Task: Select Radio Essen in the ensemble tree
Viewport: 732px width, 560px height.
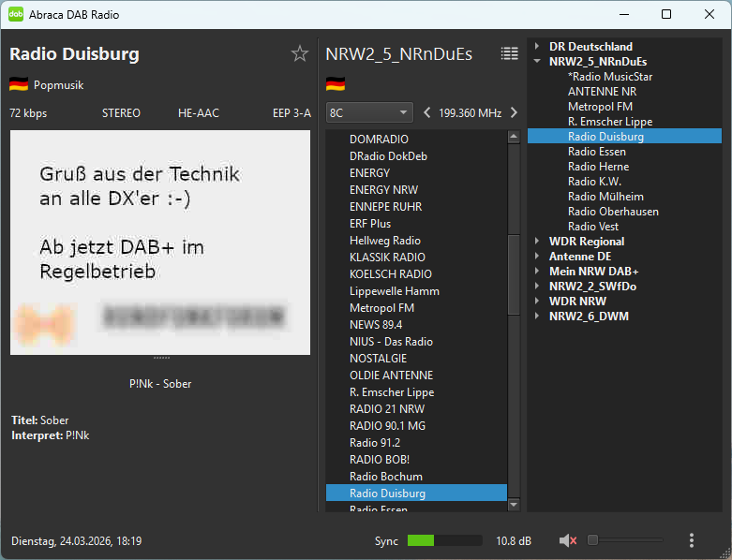Action: [x=596, y=152]
